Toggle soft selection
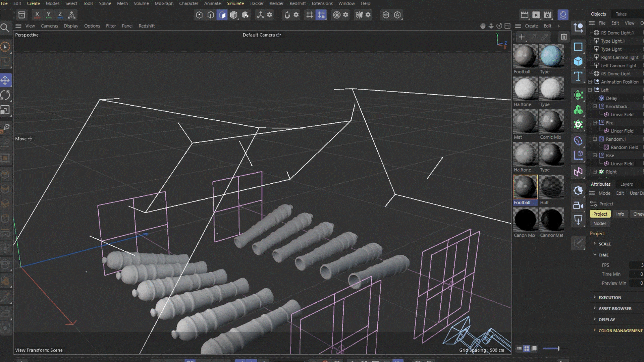This screenshot has width=644, height=362. coord(337,15)
